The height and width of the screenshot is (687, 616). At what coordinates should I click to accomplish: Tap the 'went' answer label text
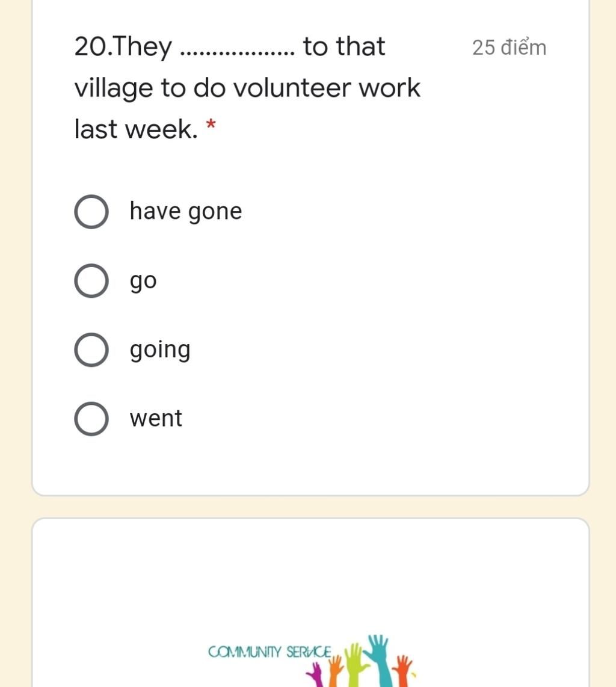point(156,419)
